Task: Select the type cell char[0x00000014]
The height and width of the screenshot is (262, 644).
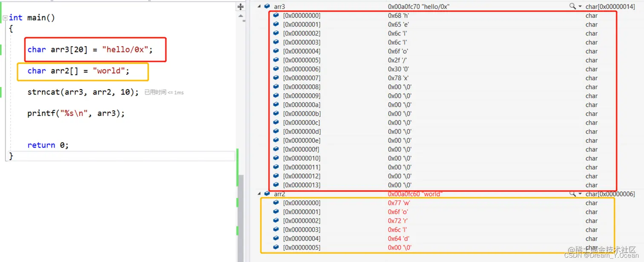Action: point(610,6)
